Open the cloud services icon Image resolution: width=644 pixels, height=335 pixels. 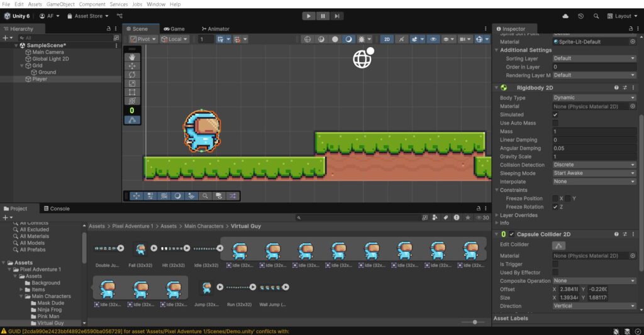point(565,16)
